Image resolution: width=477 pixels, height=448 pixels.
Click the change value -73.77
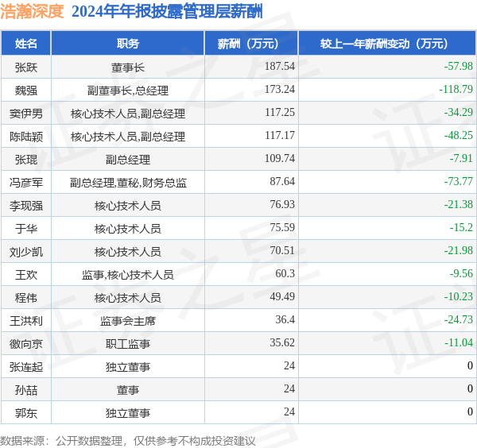tap(459, 181)
